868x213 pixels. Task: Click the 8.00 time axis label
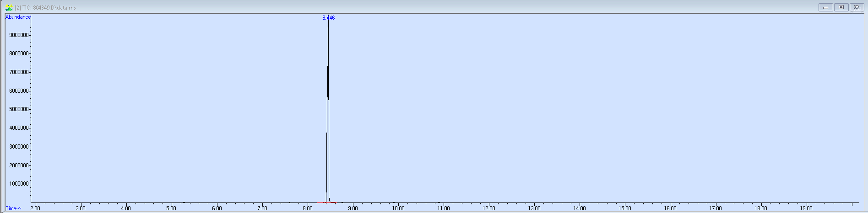308,208
